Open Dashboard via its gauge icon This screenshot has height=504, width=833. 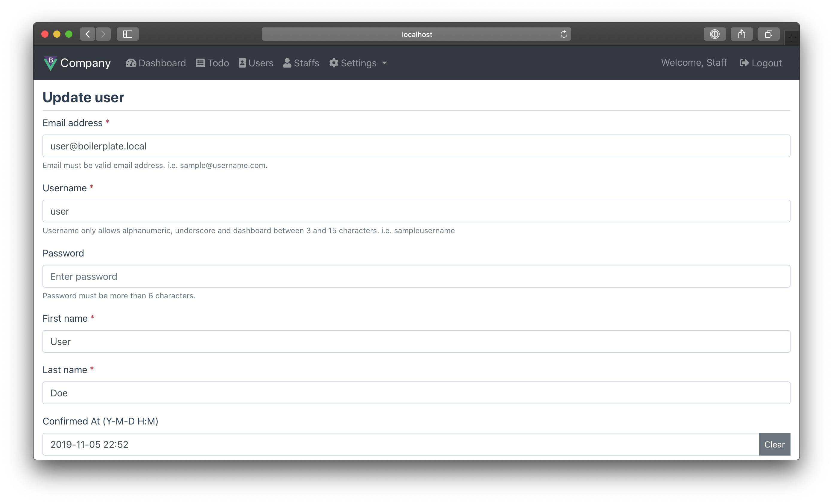131,63
